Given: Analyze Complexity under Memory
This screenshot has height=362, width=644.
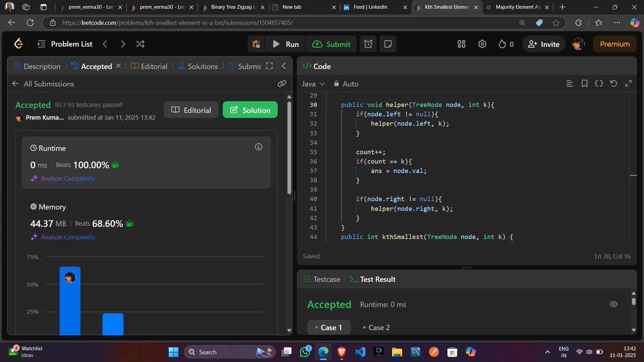Looking at the screenshot, I should pos(63,237).
